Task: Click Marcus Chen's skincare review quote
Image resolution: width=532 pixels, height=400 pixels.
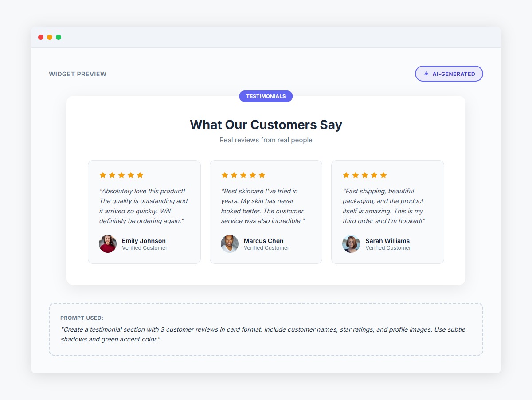Action: coord(262,206)
